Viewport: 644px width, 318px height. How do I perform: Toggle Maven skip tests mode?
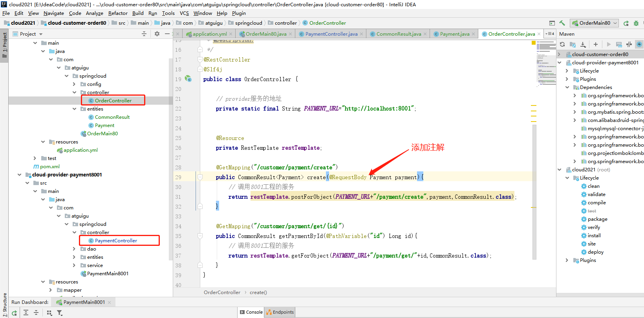click(x=639, y=44)
